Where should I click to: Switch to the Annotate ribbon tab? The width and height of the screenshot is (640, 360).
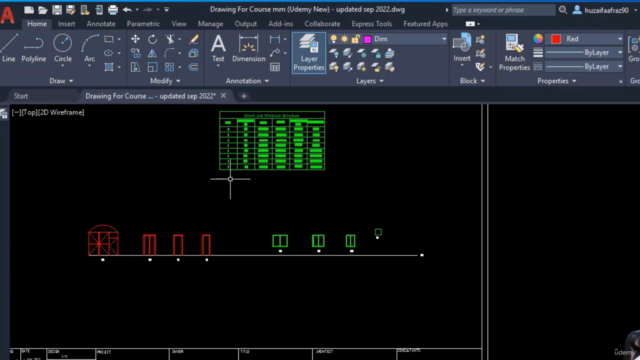(x=101, y=24)
